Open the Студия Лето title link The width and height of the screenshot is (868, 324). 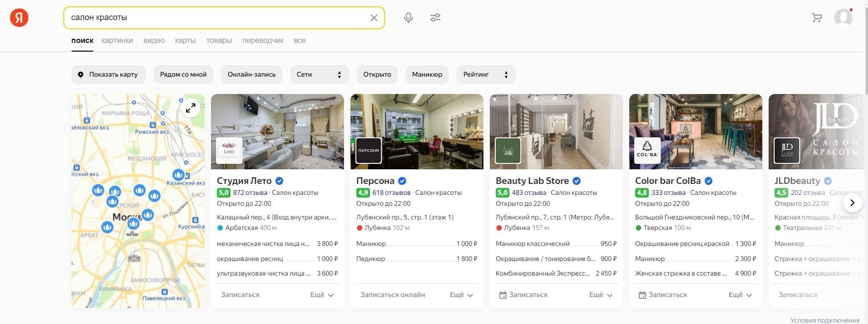[244, 181]
